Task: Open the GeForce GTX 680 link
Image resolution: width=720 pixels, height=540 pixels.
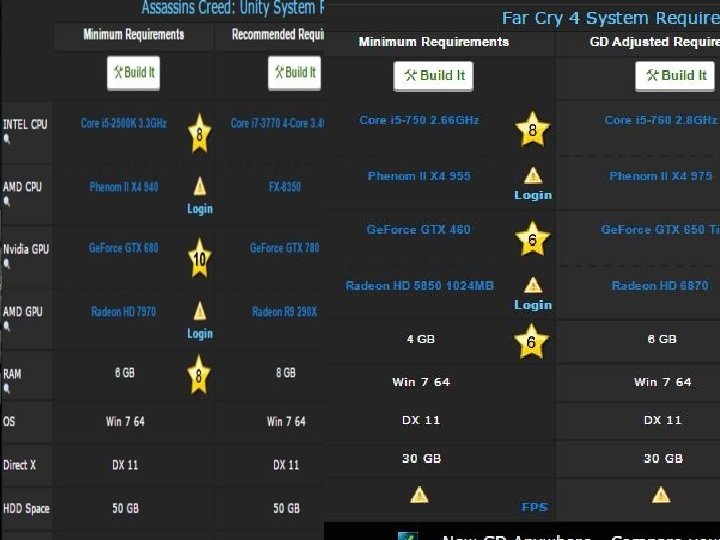Action: click(124, 248)
